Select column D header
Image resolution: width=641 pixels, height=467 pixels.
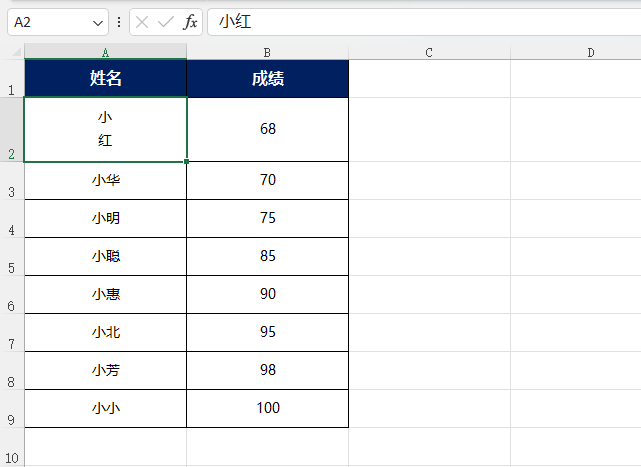coord(576,52)
